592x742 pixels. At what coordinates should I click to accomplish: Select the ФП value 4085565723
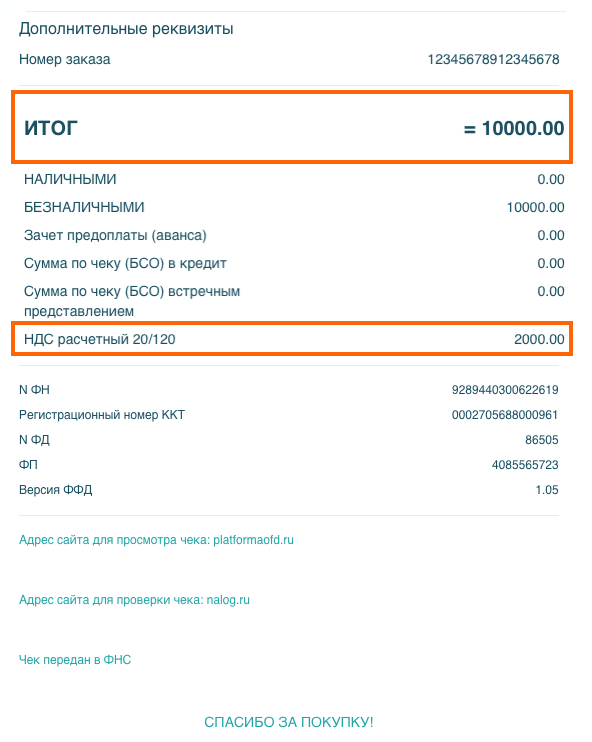525,465
